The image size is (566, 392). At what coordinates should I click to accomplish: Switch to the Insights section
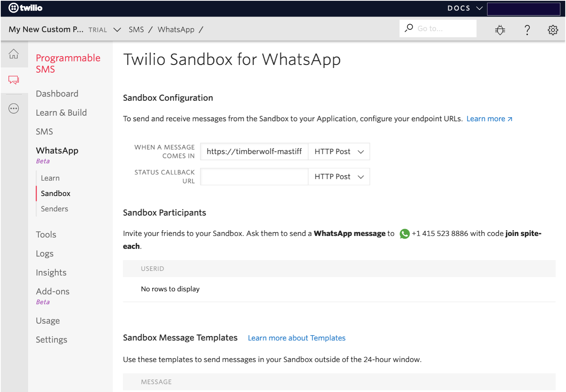tap(51, 272)
